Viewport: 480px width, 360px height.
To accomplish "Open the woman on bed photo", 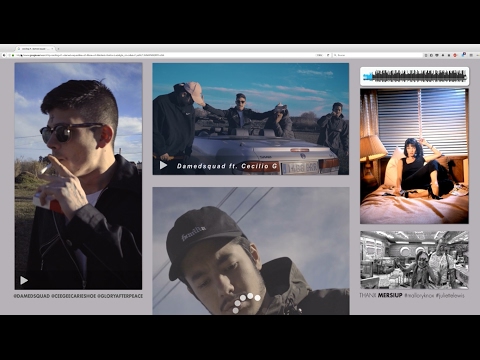I will 414,156.
